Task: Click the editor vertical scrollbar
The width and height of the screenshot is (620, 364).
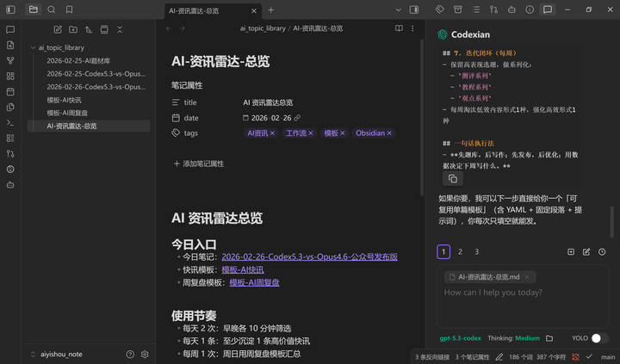Action: tap(421, 117)
